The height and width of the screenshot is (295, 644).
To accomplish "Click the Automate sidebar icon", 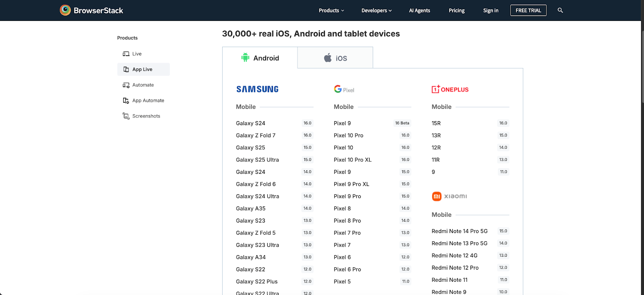I will pos(126,85).
